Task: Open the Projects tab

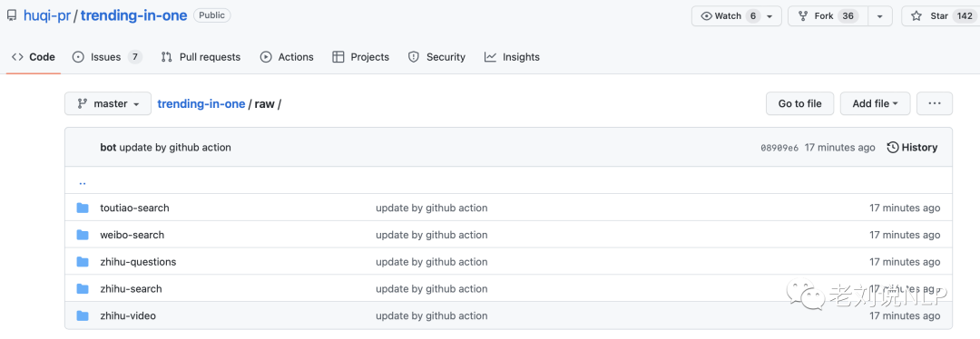Action: coord(360,57)
